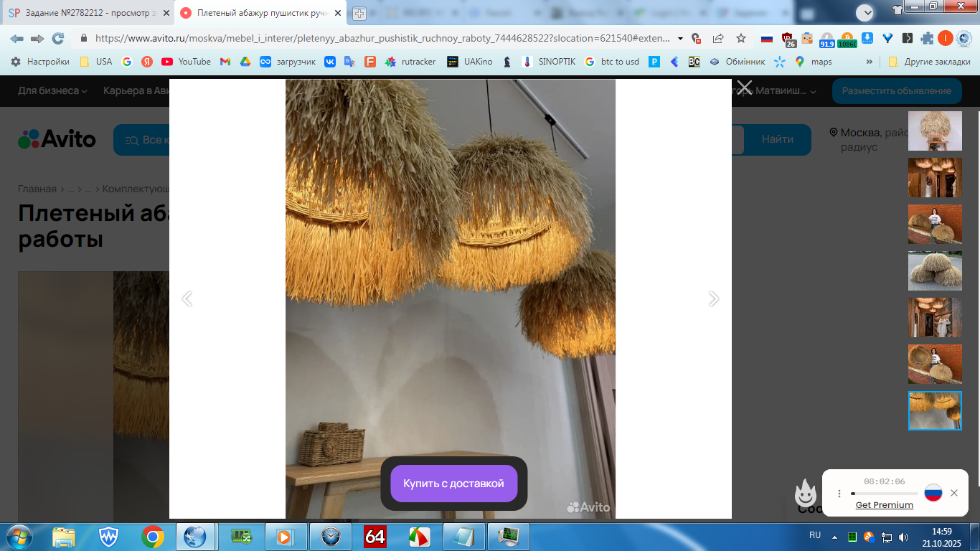
Task: Open the USA bookmarks folder
Action: pyautogui.click(x=96, y=62)
